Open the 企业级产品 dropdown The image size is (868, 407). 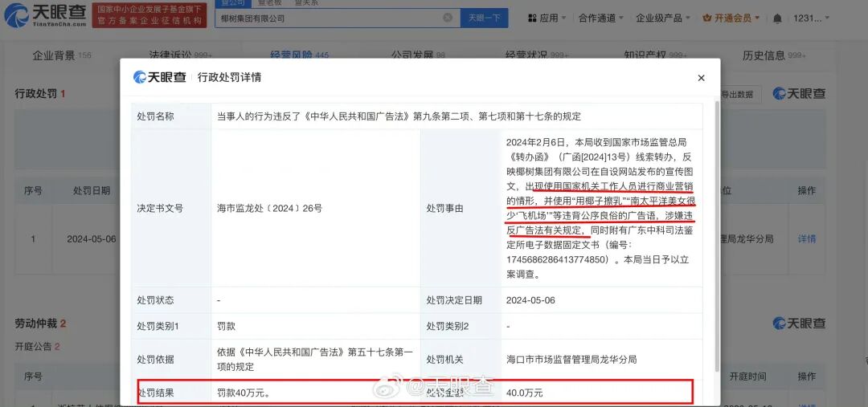pos(662,18)
